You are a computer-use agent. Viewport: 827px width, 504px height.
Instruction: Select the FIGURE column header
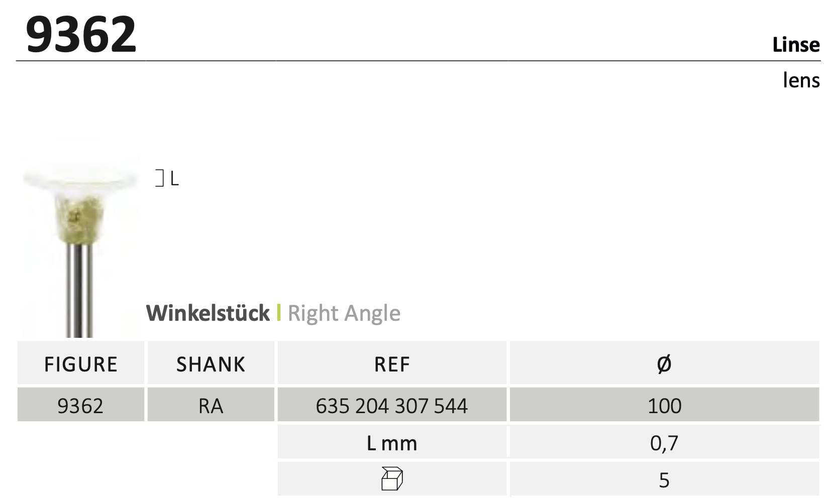(81, 364)
